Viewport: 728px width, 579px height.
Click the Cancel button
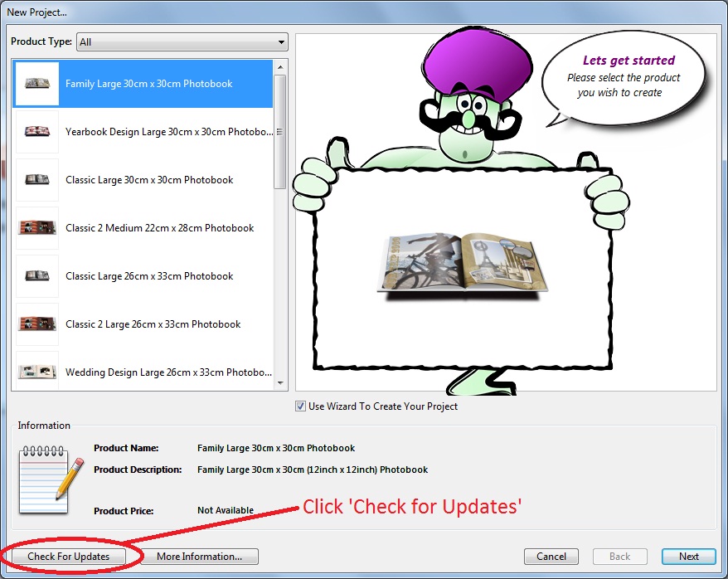pos(551,557)
